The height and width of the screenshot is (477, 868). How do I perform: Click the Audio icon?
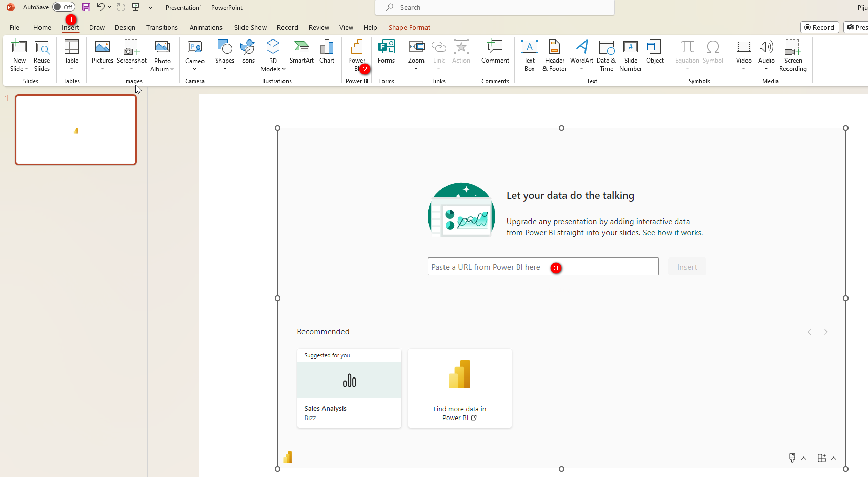click(x=766, y=48)
